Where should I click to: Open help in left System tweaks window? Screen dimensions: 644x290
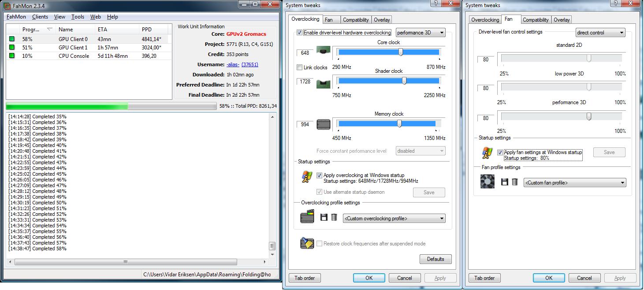pyautogui.click(x=436, y=3)
